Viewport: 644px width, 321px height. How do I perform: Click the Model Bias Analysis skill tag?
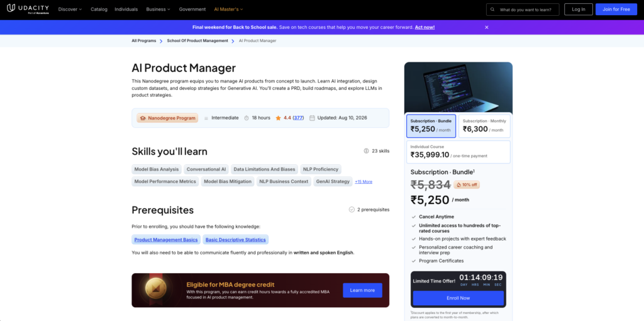click(x=157, y=169)
